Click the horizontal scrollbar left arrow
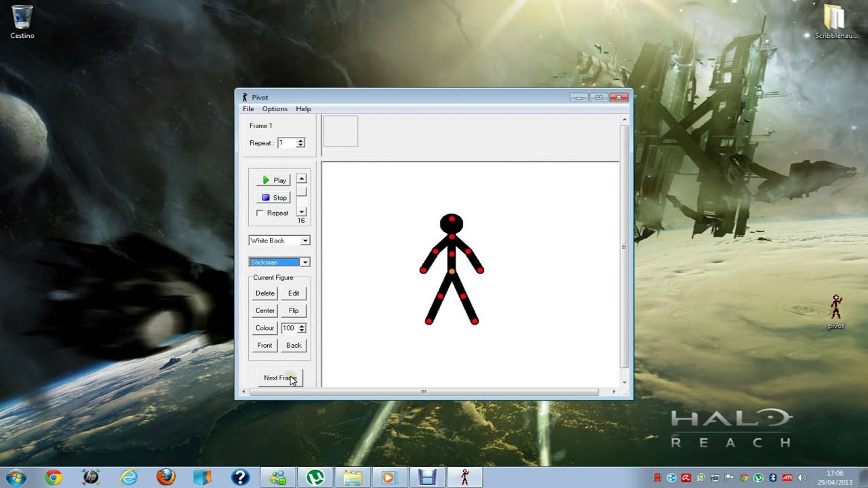The height and width of the screenshot is (488, 868). click(245, 392)
